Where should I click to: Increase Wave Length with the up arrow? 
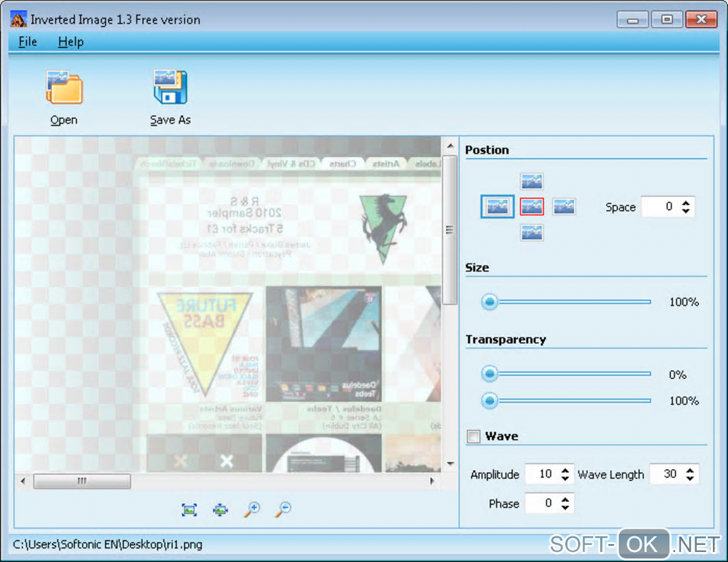(x=690, y=470)
